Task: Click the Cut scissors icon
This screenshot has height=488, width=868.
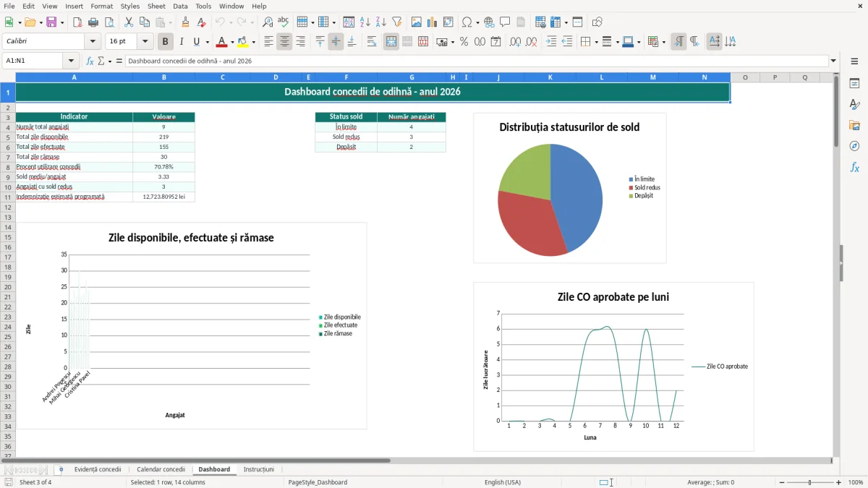Action: 129,22
